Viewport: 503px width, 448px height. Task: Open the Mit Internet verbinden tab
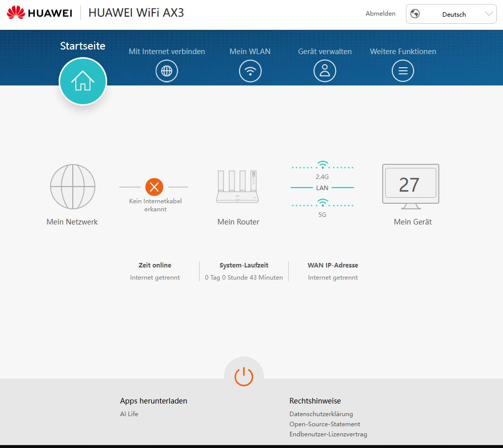point(167,52)
